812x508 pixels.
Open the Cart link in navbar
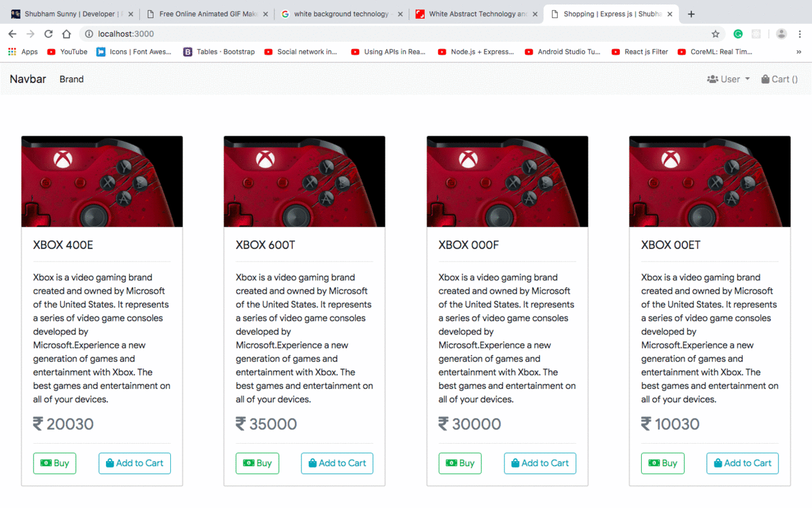779,79
